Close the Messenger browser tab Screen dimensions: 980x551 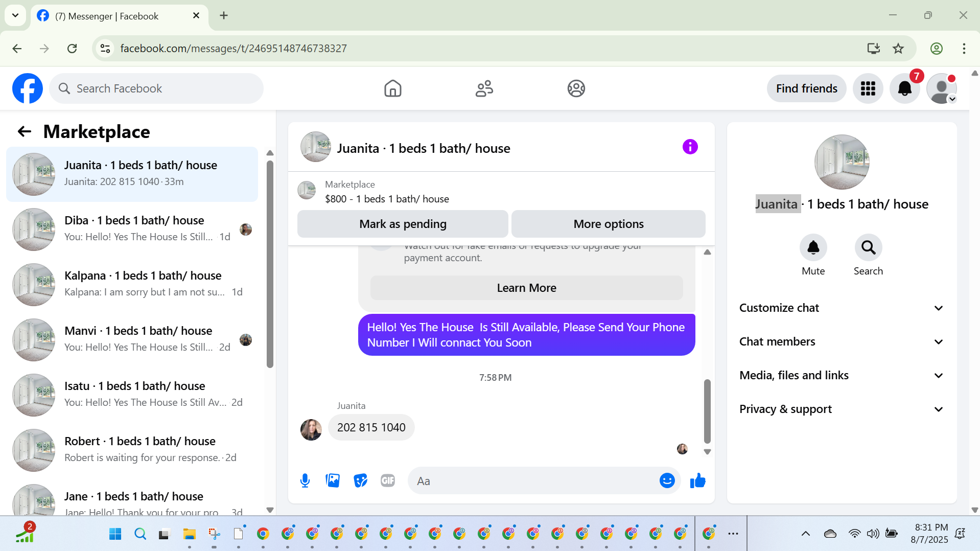click(196, 16)
